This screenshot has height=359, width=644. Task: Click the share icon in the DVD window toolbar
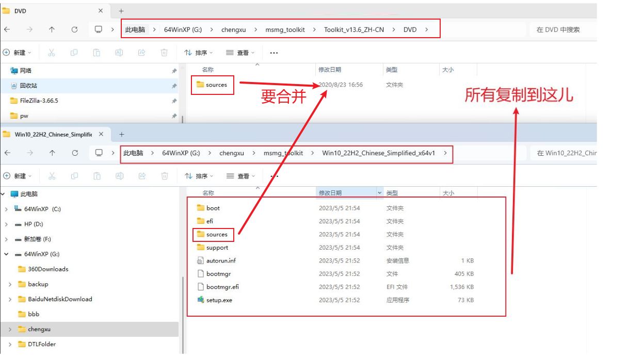click(x=141, y=53)
